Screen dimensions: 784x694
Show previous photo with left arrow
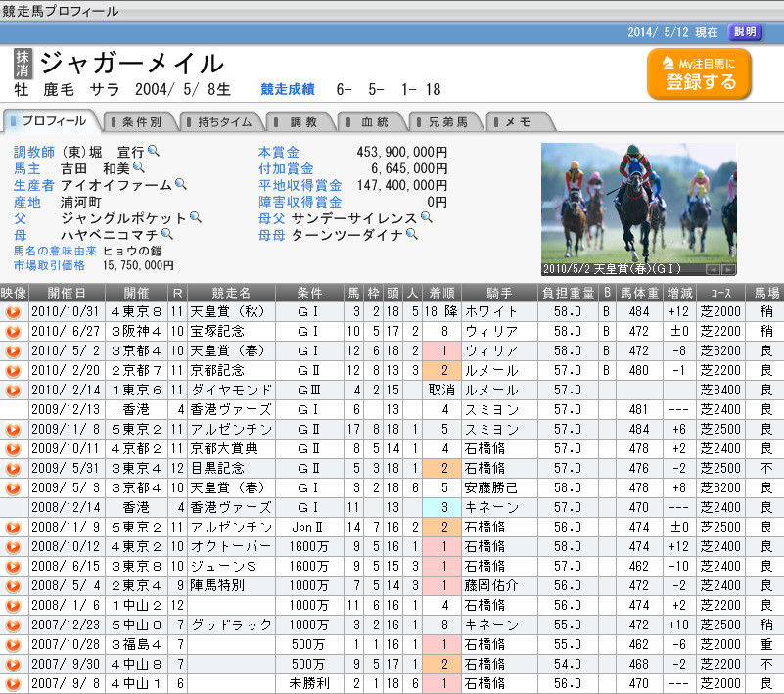(713, 269)
